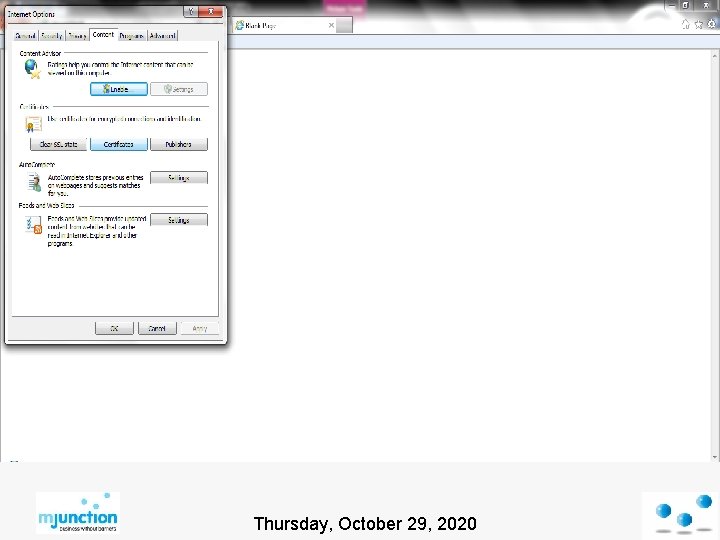Image resolution: width=720 pixels, height=540 pixels.
Task: Click the browser page scrollbar up arrow
Action: coord(714,56)
